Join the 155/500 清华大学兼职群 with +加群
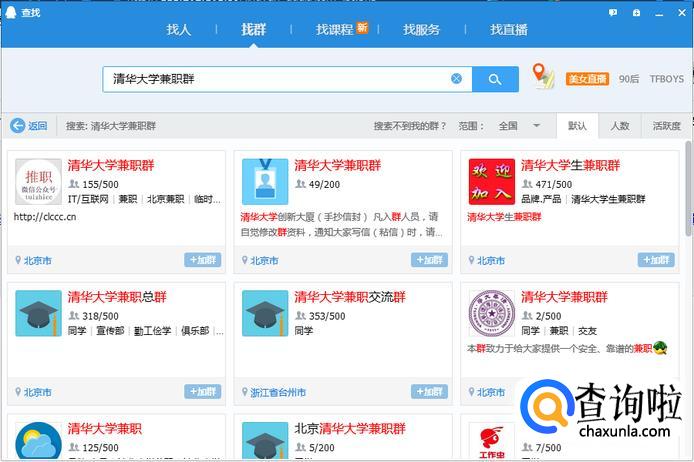 (203, 260)
